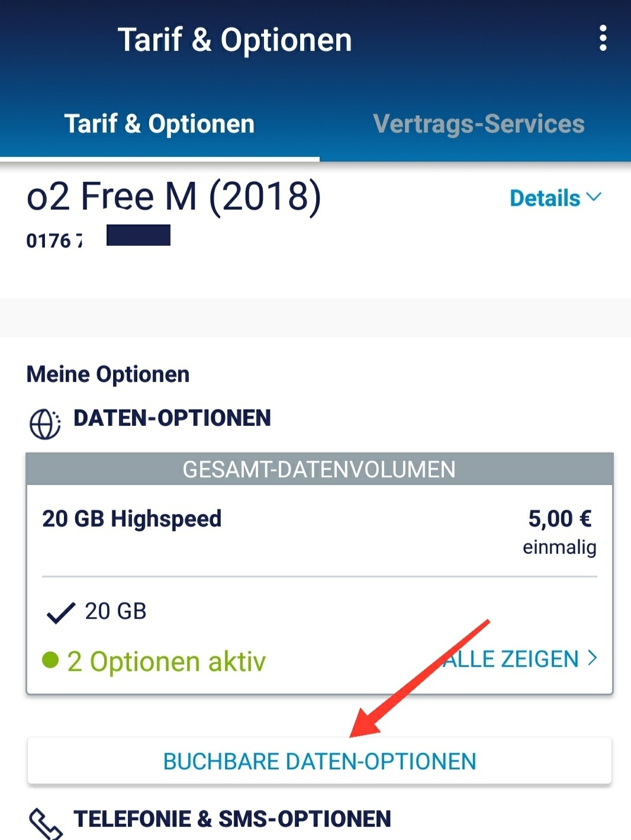
Task: Click the green active status dot
Action: (x=50, y=659)
